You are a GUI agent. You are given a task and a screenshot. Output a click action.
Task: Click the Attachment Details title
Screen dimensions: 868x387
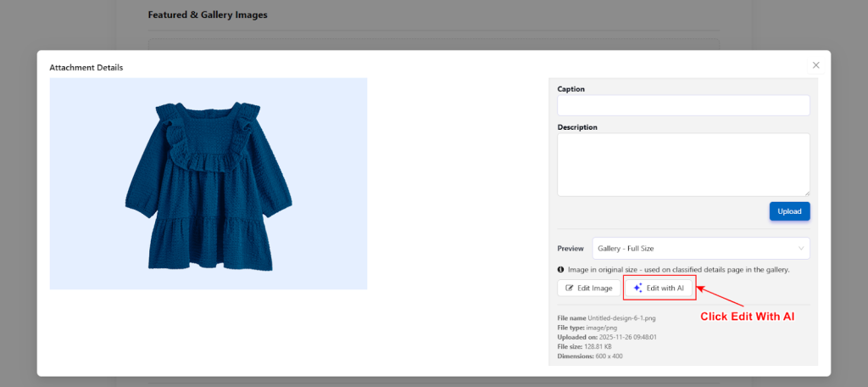tap(86, 68)
